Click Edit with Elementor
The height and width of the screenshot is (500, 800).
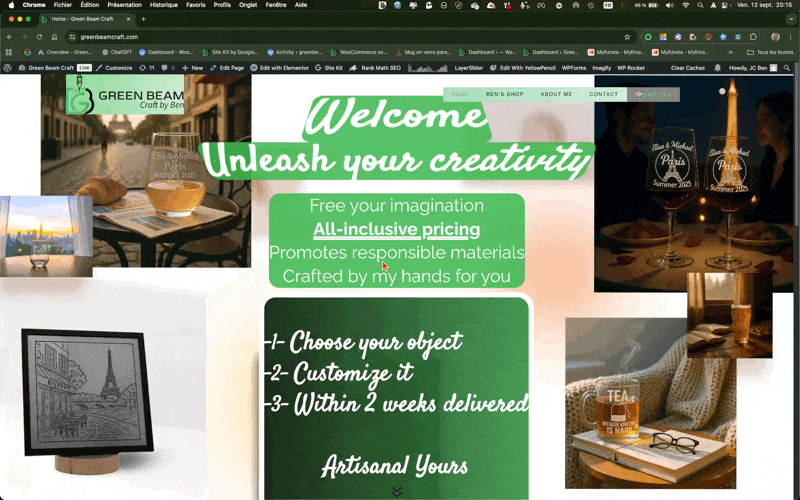pyautogui.click(x=280, y=68)
